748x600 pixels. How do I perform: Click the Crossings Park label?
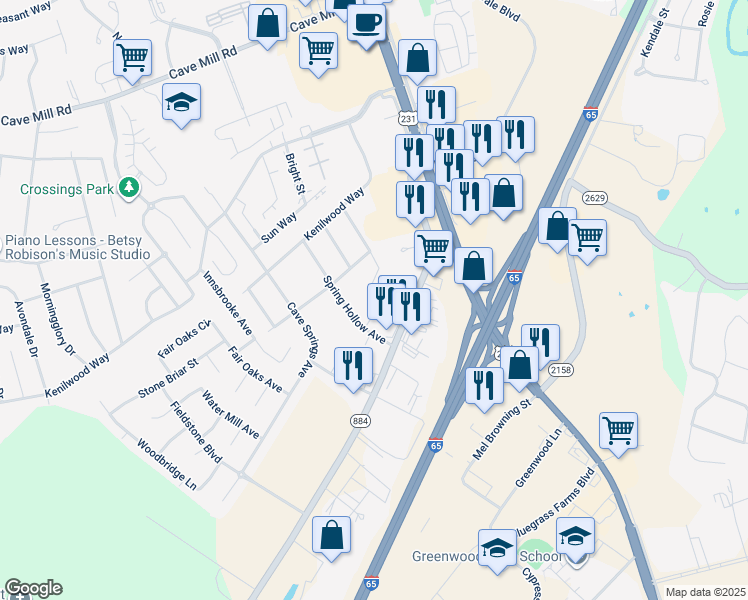[x=67, y=189]
